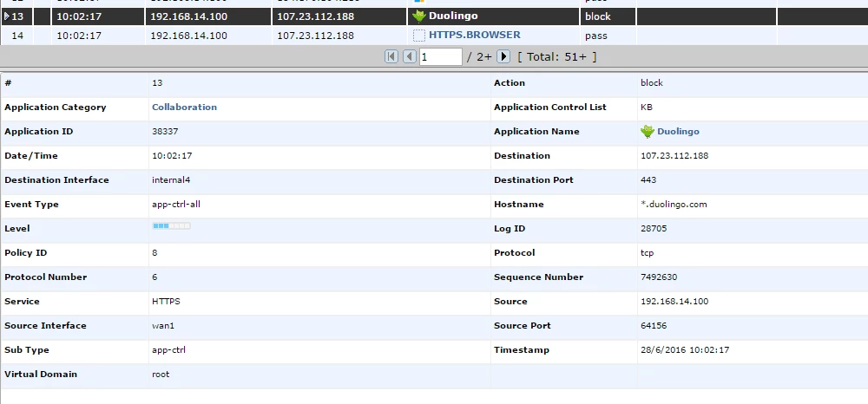
Task: Select the Date/Time value 10:02:17 in details
Action: tap(172, 156)
